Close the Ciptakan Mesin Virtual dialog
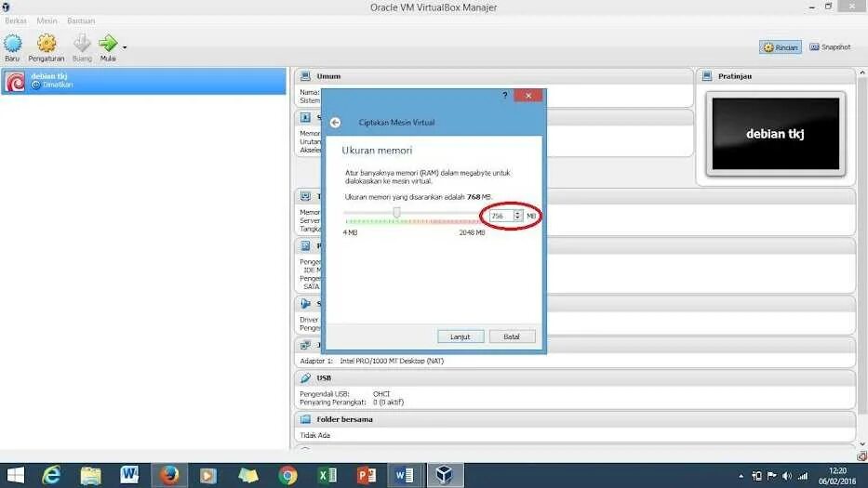868x488 pixels. 528,96
